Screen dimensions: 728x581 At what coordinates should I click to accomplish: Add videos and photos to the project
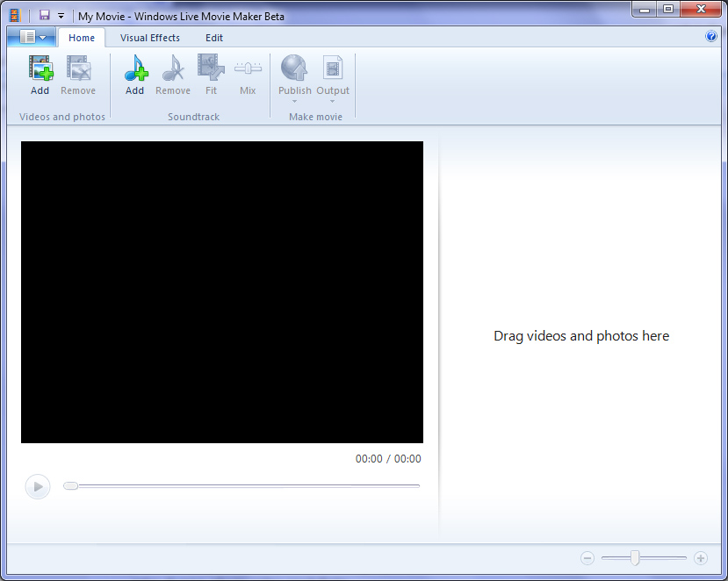(40, 75)
